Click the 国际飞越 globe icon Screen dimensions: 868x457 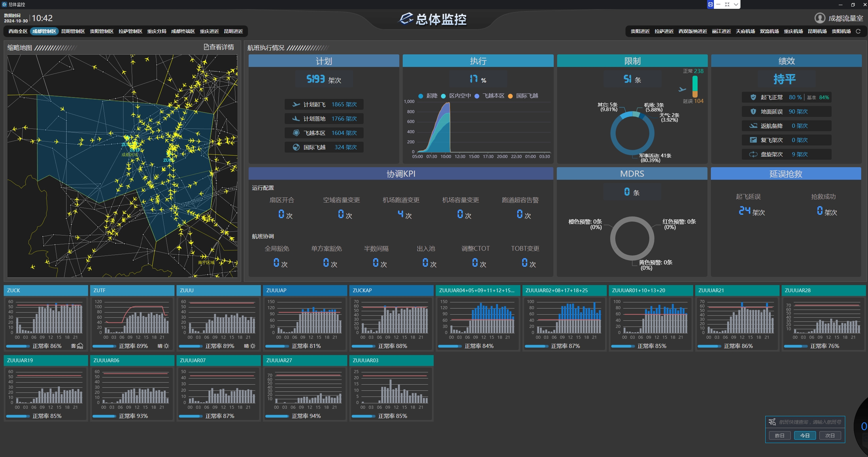296,147
